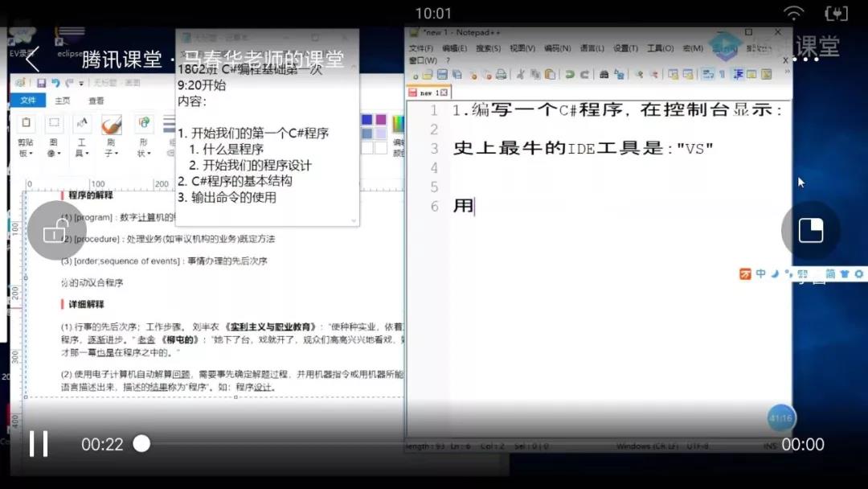The image size is (868, 489).
Task: Open Paint quick access customize dropdown arrow
Action: click(x=81, y=84)
